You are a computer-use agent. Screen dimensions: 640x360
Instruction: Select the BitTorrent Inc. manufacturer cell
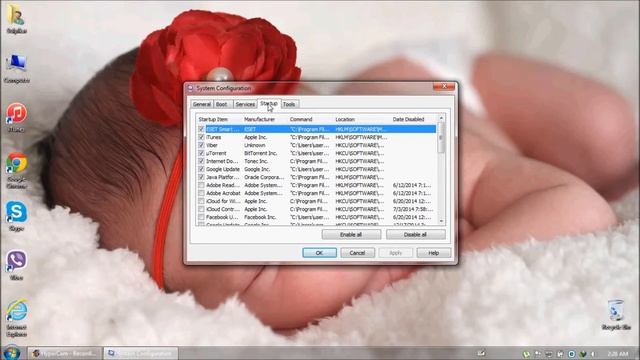click(260, 153)
